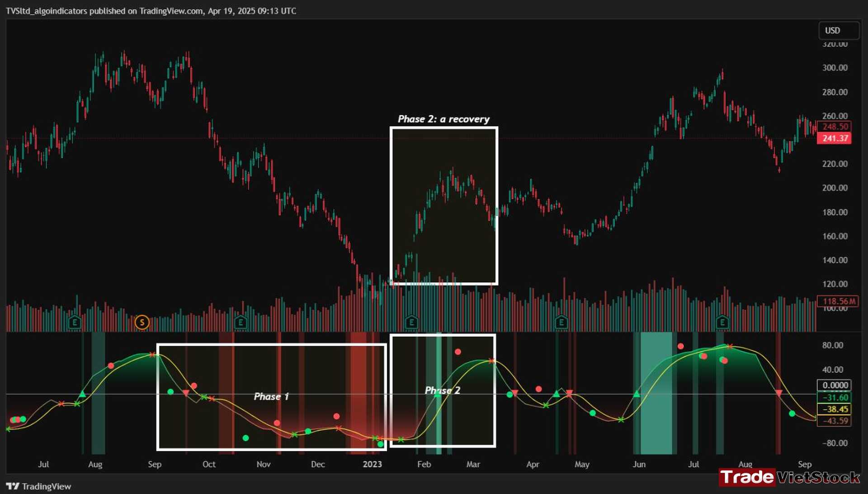This screenshot has height=494, width=868.
Task: Select the Phase 2: a recovery text label
Action: (443, 119)
